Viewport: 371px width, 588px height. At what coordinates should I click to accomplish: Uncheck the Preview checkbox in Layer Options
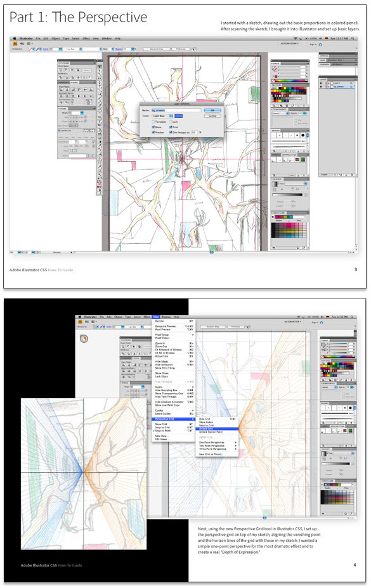pyautogui.click(x=153, y=132)
